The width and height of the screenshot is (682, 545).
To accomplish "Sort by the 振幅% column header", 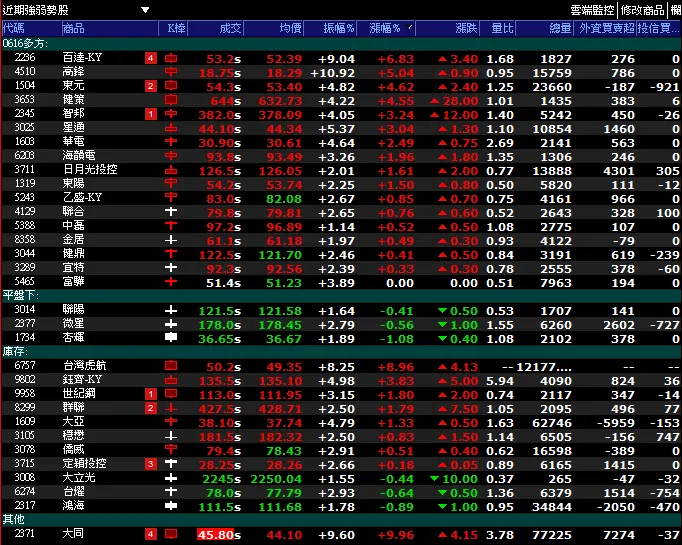I will pyautogui.click(x=331, y=28).
